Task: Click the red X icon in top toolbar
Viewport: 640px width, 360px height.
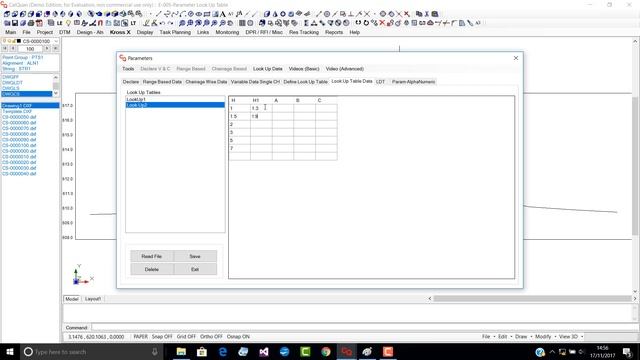Action: click(407, 14)
